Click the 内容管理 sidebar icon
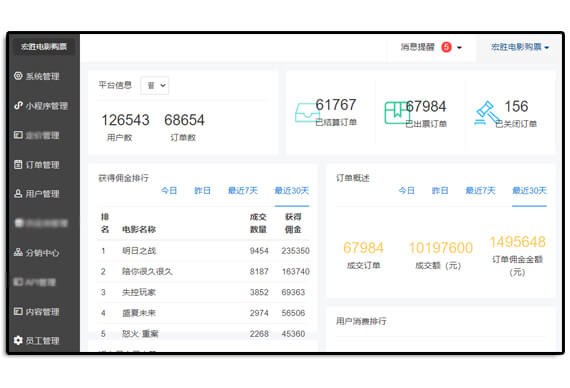The height and width of the screenshot is (388, 570). click(x=18, y=311)
